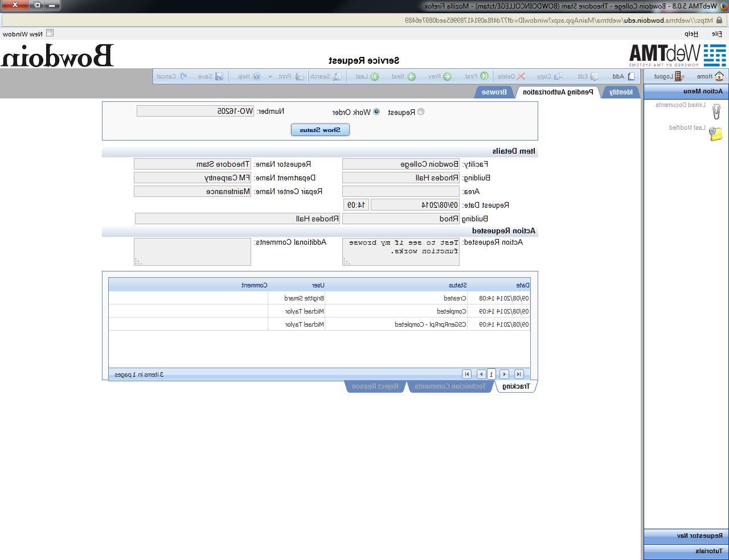Click the Show Status button
The width and height of the screenshot is (729, 560).
[x=320, y=130]
